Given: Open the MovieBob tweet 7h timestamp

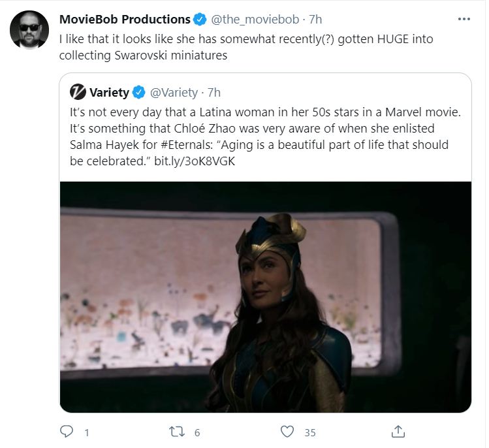Looking at the screenshot, I should tap(315, 20).
